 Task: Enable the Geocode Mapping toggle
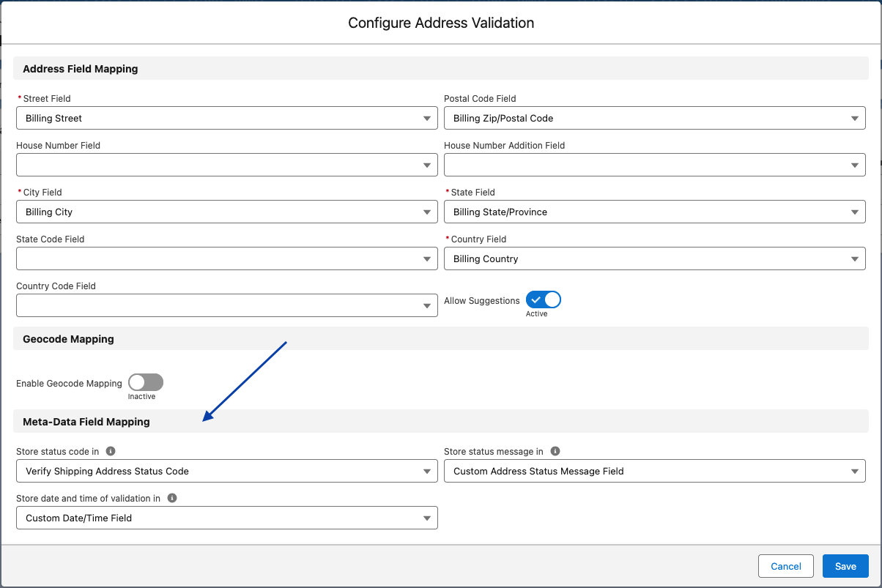[x=146, y=382]
